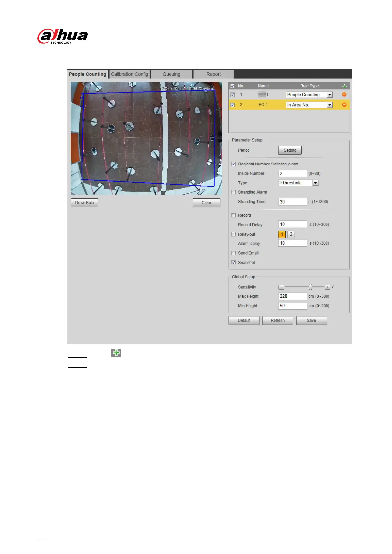392x554 pixels.
Task: Increase sensitivity with the plus icon
Action: coord(327,287)
